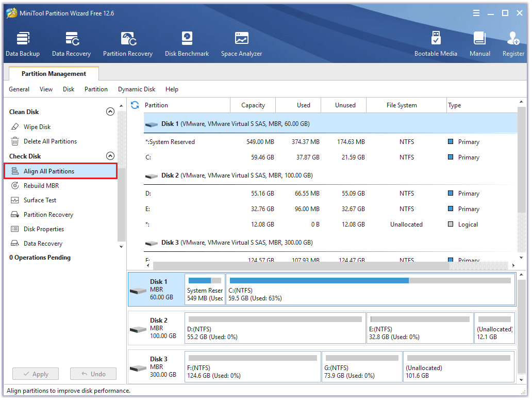The image size is (532, 400).
Task: Select the 12.08 GB Unallocated row
Action: pyautogui.click(x=330, y=225)
